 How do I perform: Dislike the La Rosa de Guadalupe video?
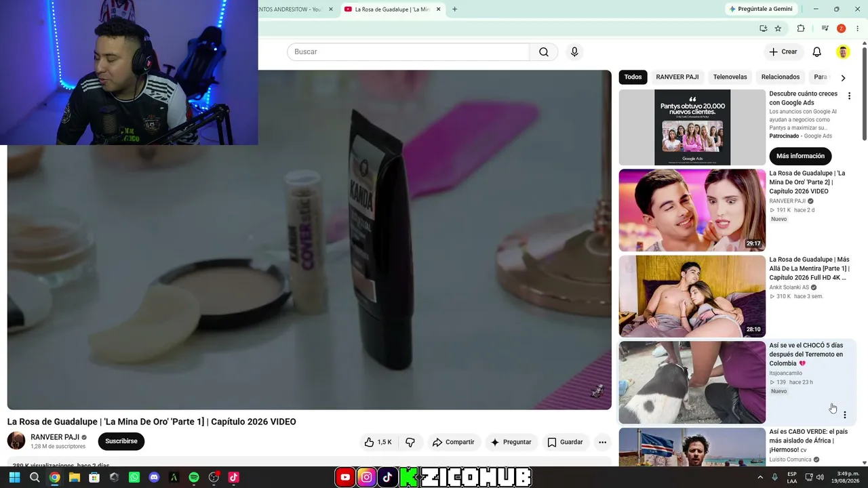[x=410, y=442]
